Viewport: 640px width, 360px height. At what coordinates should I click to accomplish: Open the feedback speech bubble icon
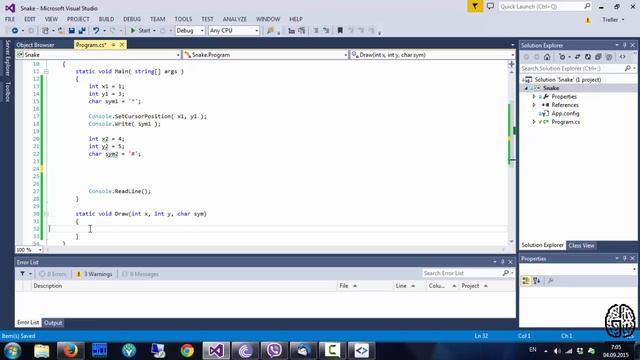click(490, 7)
